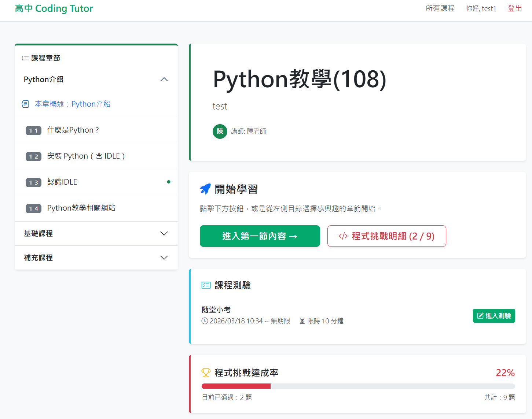Click the rocket icon beside 開始學習

[205, 189]
